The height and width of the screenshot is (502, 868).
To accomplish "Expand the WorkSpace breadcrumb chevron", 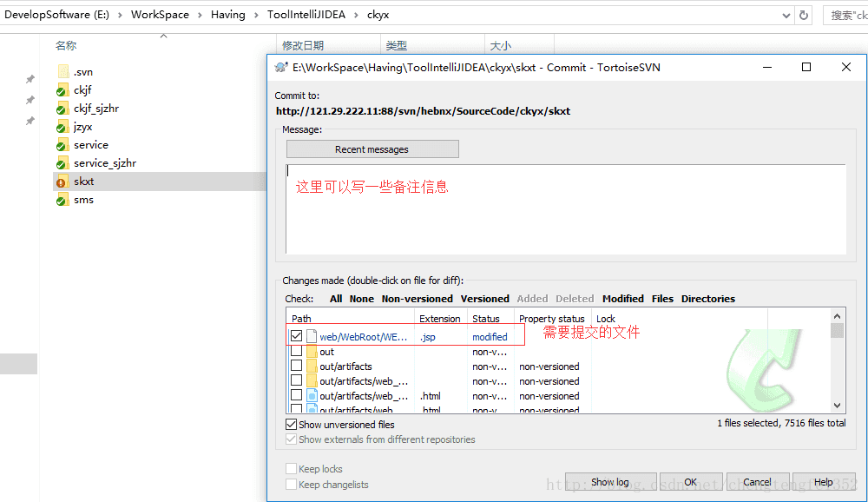I will (x=200, y=15).
